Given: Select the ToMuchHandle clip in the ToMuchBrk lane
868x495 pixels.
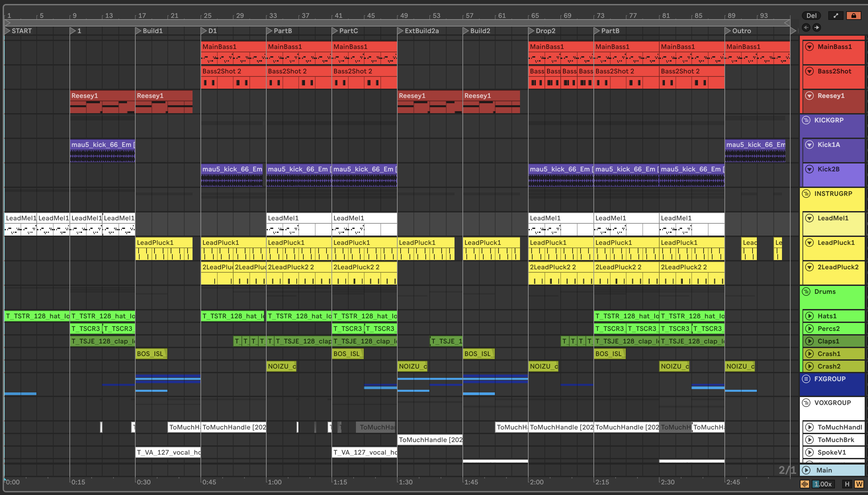Looking at the screenshot, I should (430, 440).
